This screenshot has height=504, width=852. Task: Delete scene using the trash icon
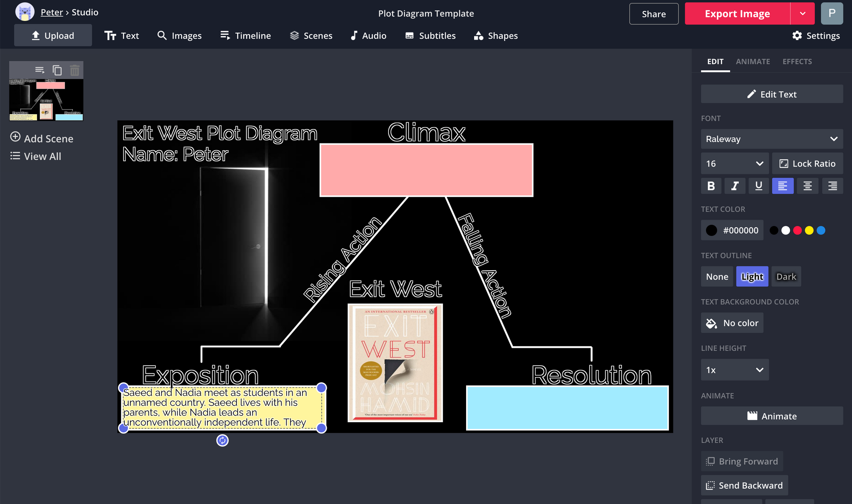75,70
